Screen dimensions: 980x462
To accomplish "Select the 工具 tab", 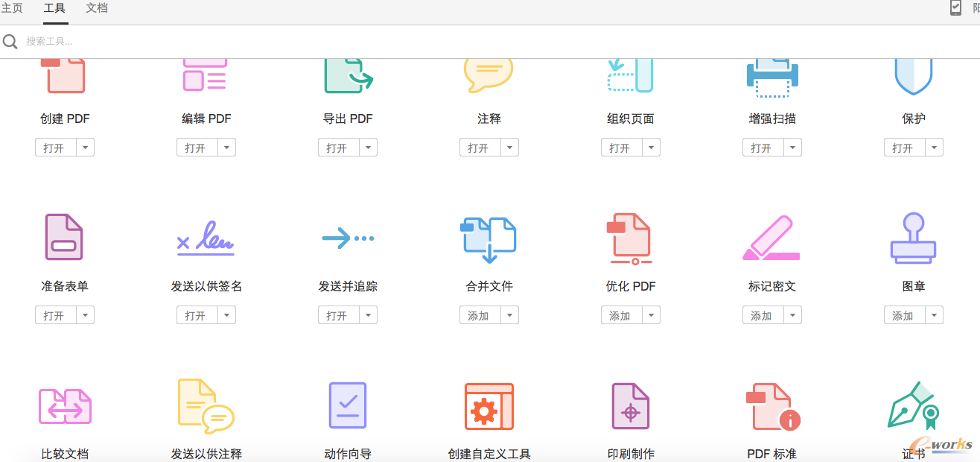I will coord(54,8).
